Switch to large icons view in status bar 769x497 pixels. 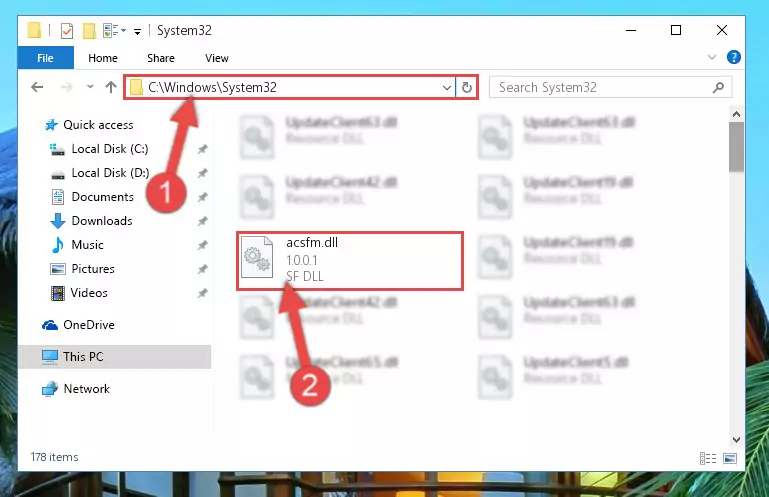730,459
